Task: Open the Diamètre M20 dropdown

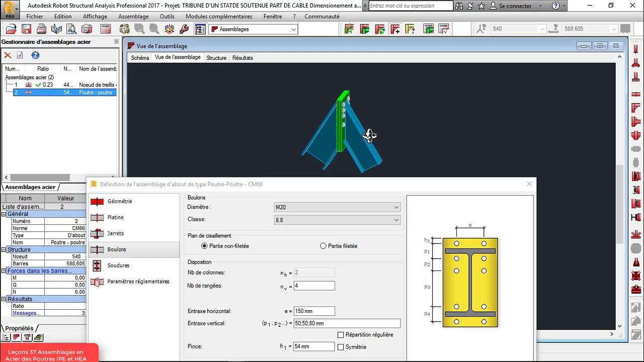Action: pyautogui.click(x=337, y=207)
